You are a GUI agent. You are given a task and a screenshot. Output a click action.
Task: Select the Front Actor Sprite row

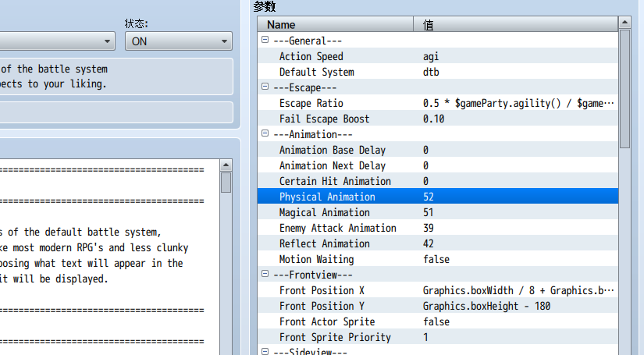pos(438,321)
